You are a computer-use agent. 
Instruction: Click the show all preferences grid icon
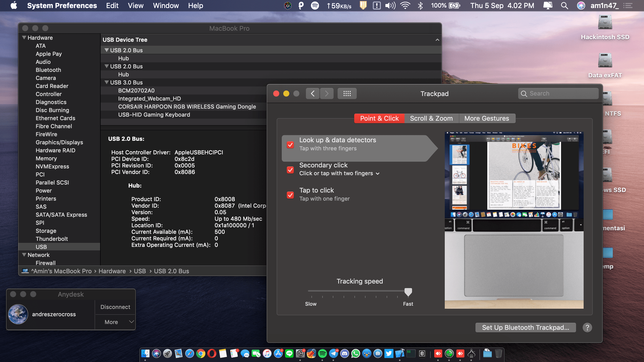(x=347, y=94)
